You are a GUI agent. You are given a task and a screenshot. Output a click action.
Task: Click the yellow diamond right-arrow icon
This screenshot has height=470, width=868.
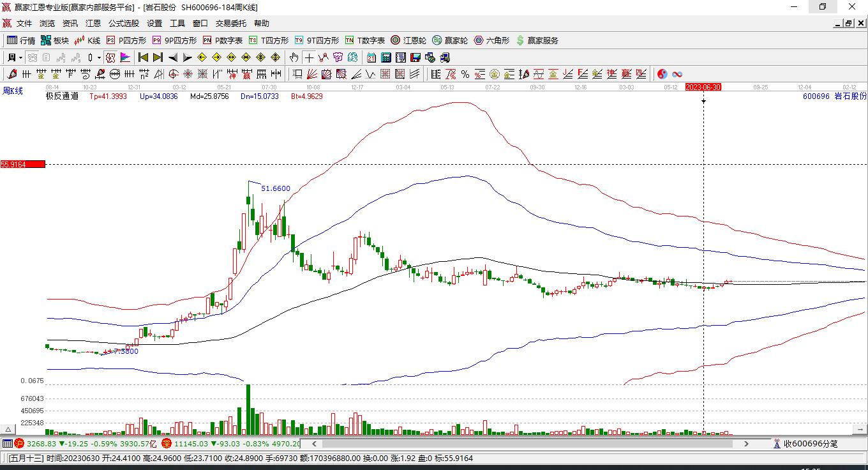217,57
